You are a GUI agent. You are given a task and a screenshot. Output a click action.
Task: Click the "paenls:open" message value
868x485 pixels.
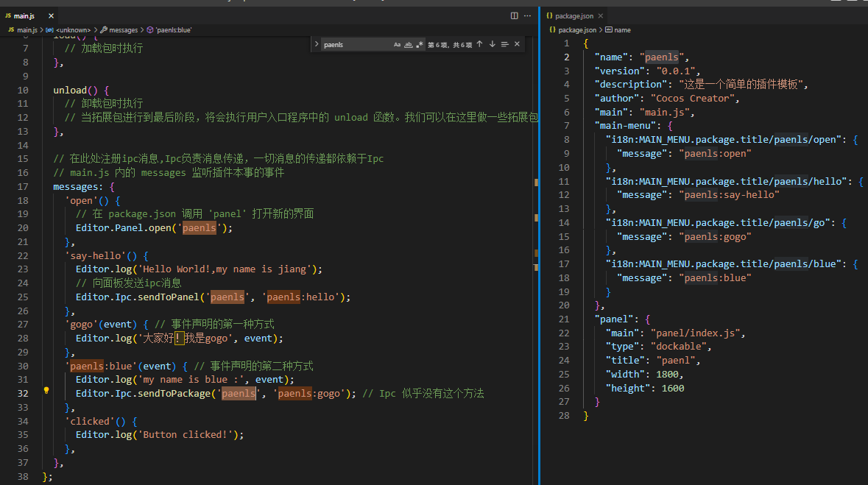point(715,153)
